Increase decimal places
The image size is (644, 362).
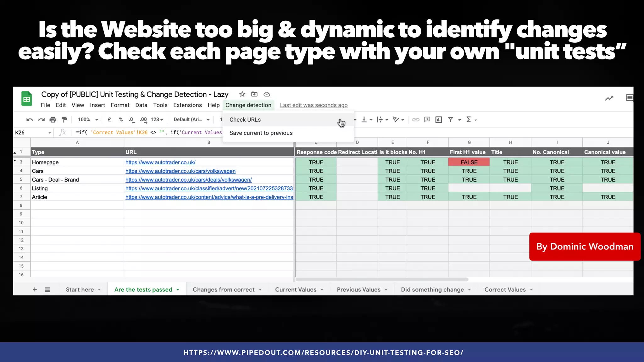point(143,120)
